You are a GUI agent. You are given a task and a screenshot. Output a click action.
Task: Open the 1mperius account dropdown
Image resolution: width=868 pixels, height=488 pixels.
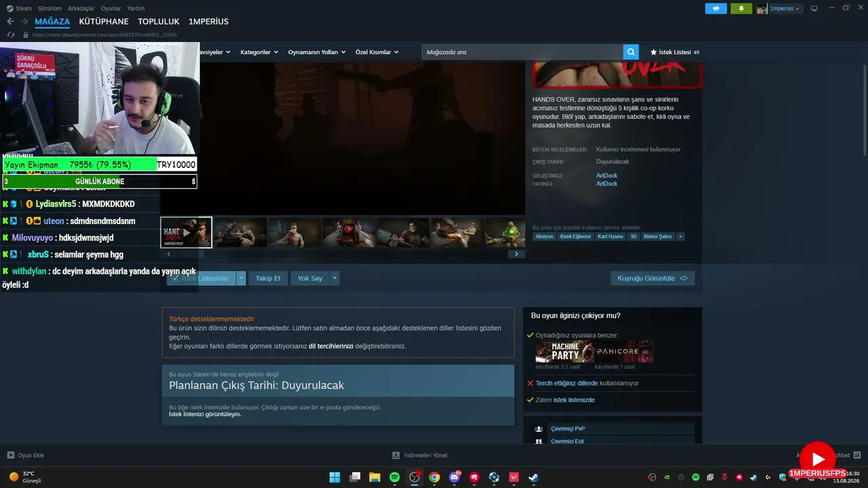pos(785,9)
